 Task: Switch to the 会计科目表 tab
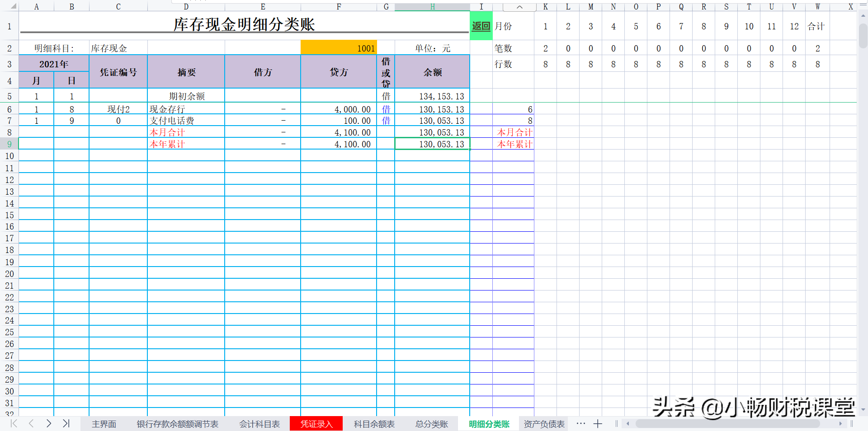pos(259,424)
